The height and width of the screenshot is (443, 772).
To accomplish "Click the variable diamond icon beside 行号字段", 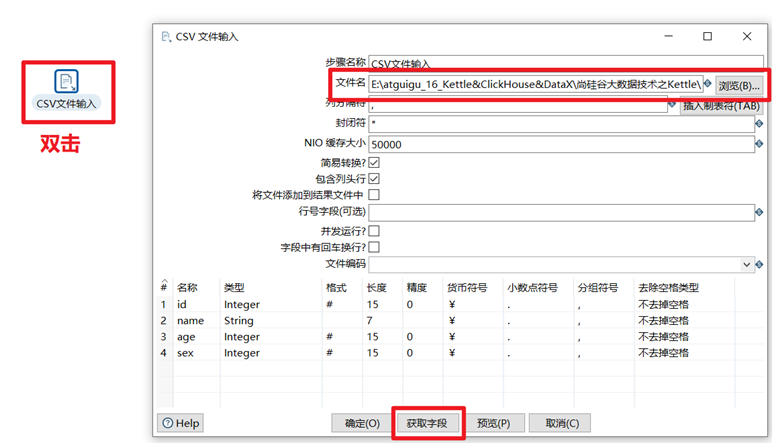I will (759, 212).
